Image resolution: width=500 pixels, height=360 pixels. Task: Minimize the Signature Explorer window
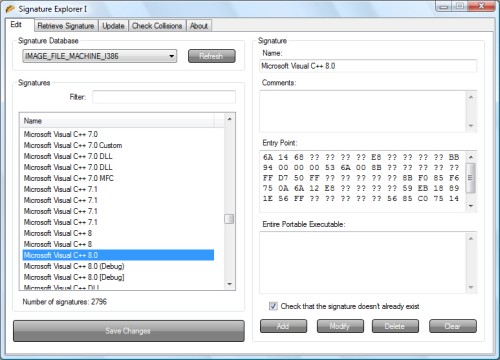[x=444, y=6]
